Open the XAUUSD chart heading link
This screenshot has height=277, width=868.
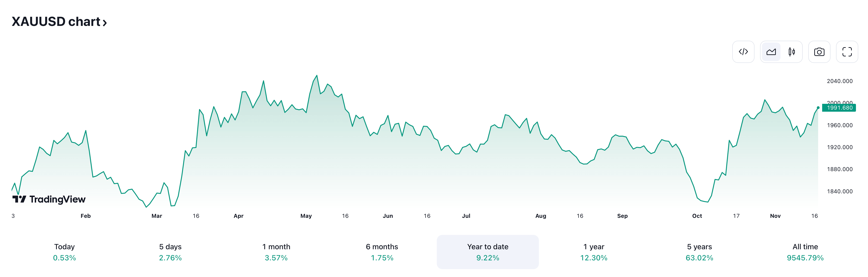click(x=56, y=22)
